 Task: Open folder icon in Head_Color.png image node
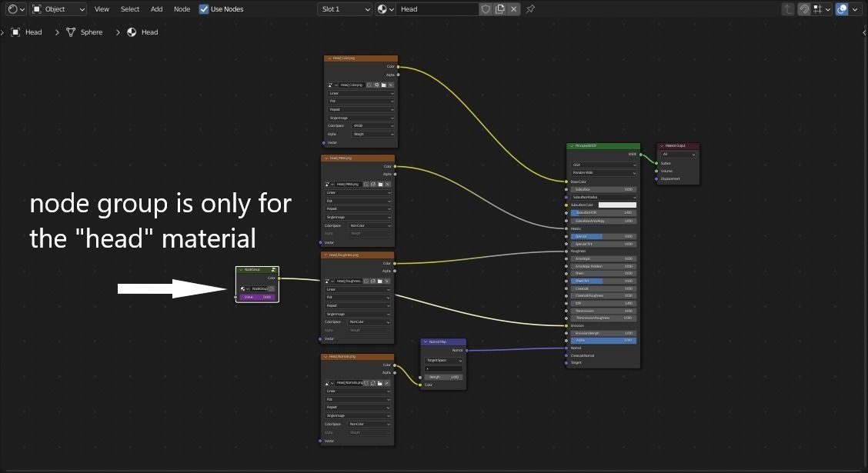384,85
